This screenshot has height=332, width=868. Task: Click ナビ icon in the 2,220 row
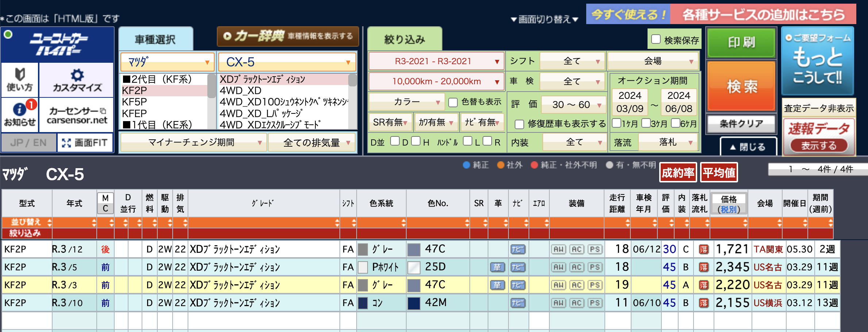point(518,285)
